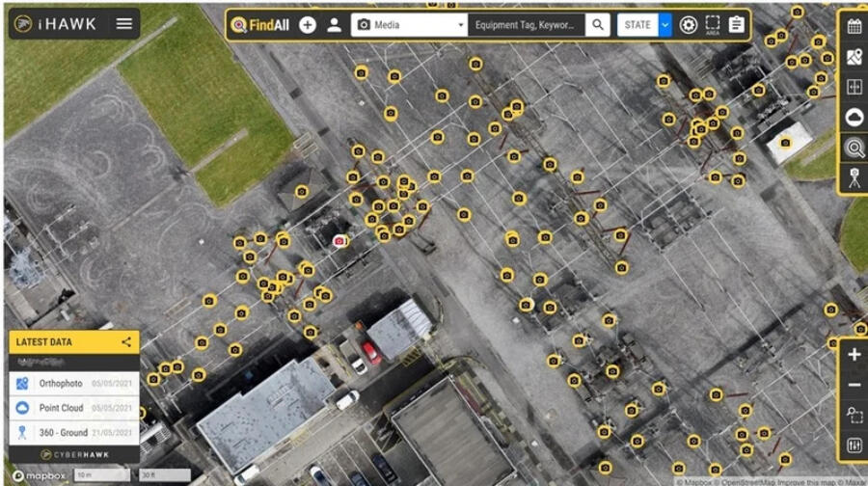Screen dimensions: 868x486
Task: Open the clipboard report icon
Action: coord(737,25)
